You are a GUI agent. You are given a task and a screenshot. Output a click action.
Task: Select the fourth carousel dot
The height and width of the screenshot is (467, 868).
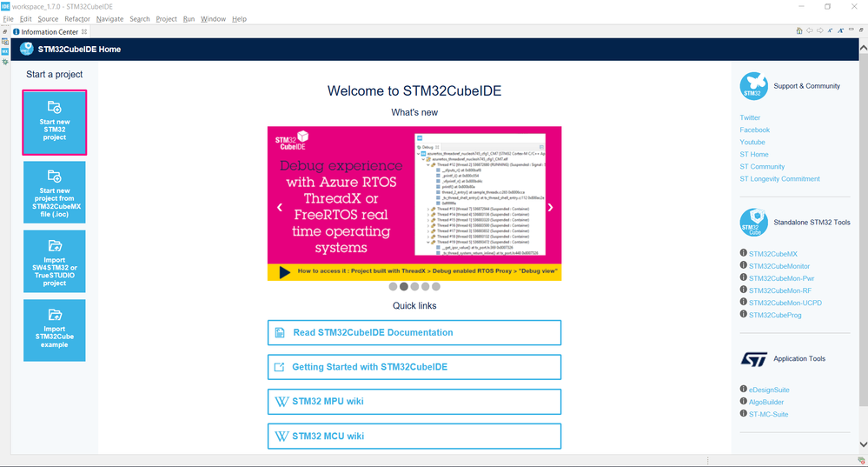click(x=425, y=286)
